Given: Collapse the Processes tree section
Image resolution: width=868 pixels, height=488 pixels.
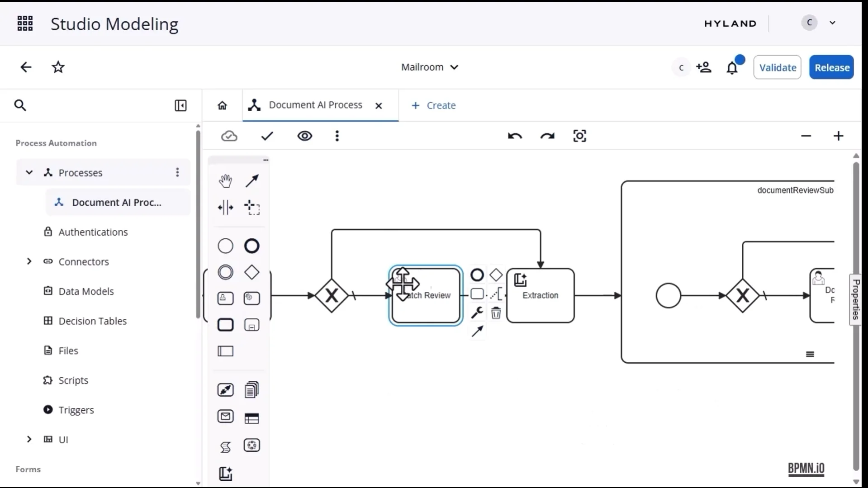Looking at the screenshot, I should (x=29, y=172).
